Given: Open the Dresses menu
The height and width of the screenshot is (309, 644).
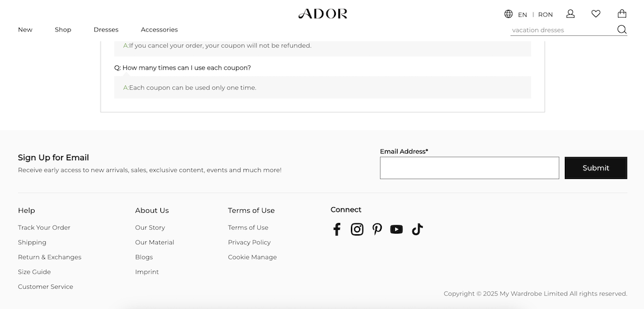Looking at the screenshot, I should 106,30.
